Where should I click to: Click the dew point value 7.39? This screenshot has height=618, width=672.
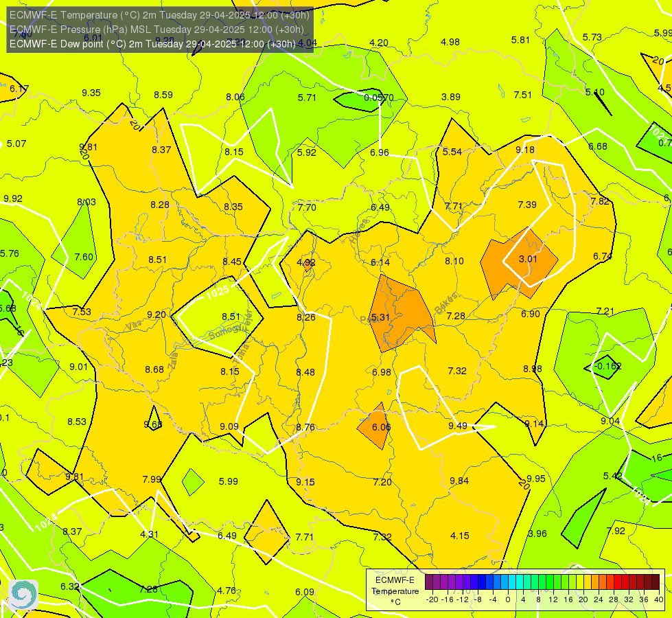[x=527, y=205]
